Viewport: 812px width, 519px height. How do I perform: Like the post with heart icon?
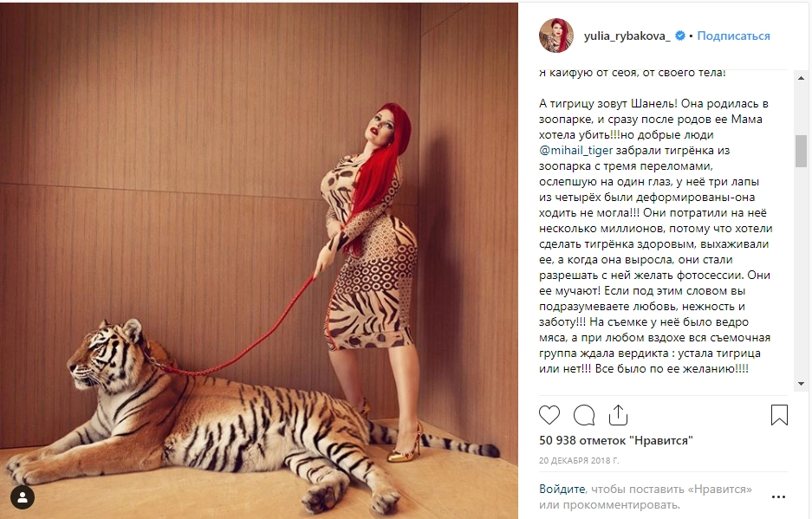[x=549, y=415]
